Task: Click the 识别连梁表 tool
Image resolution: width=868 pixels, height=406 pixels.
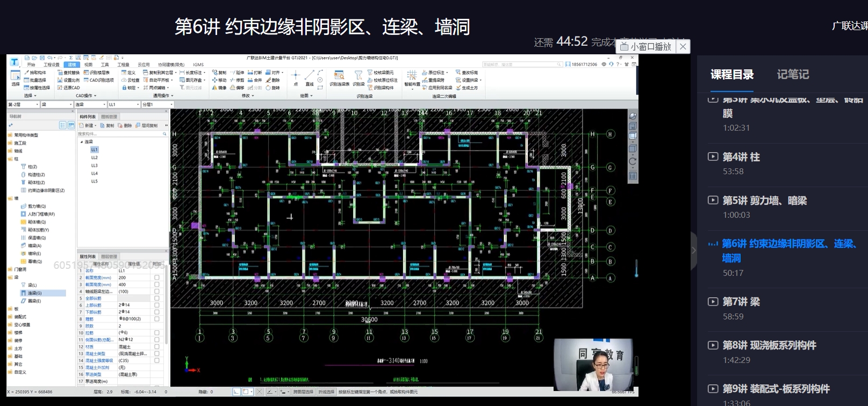Action: tap(339, 79)
